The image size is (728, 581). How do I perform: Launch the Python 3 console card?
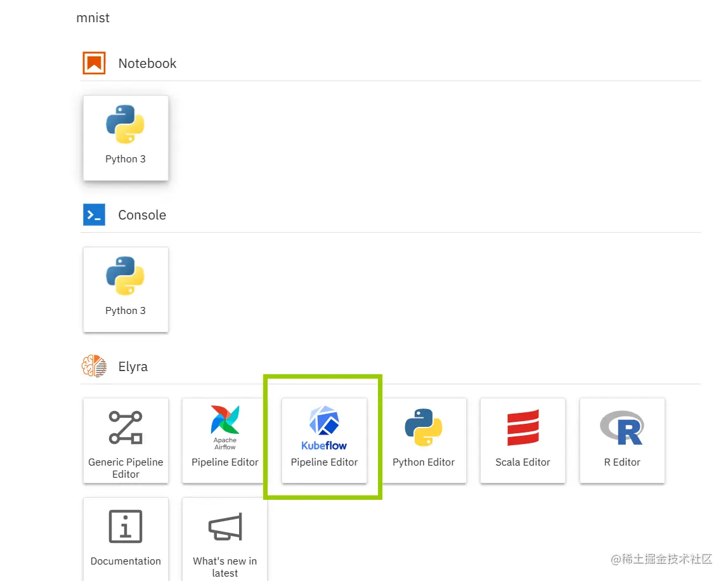pyautogui.click(x=126, y=289)
